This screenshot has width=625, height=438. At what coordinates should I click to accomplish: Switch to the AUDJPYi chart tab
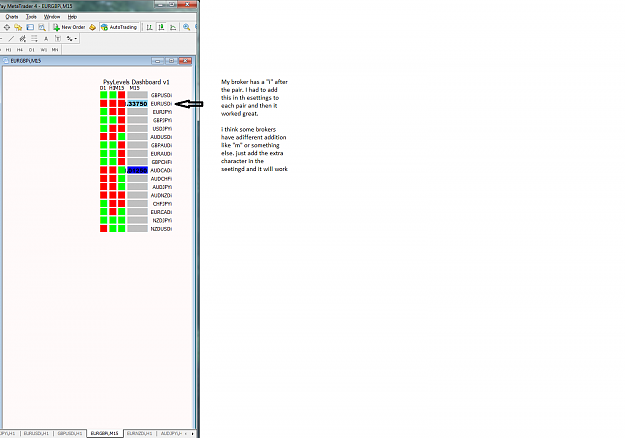[x=171, y=433]
